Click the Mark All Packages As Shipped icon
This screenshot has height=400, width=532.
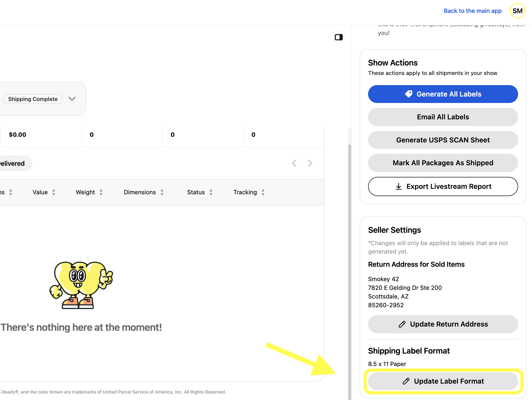(x=443, y=163)
